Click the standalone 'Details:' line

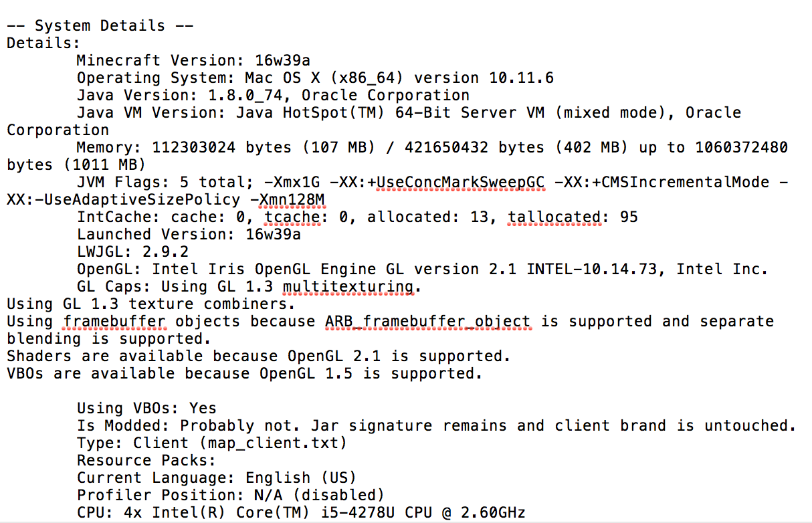pyautogui.click(x=43, y=43)
